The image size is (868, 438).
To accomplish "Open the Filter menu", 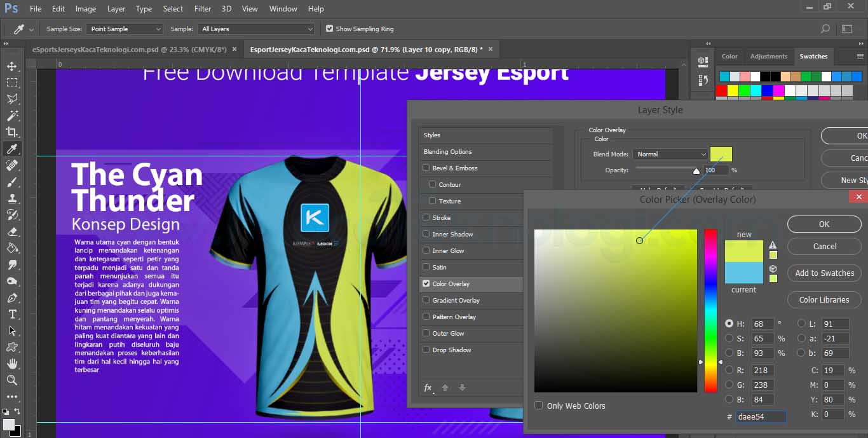I will point(202,8).
